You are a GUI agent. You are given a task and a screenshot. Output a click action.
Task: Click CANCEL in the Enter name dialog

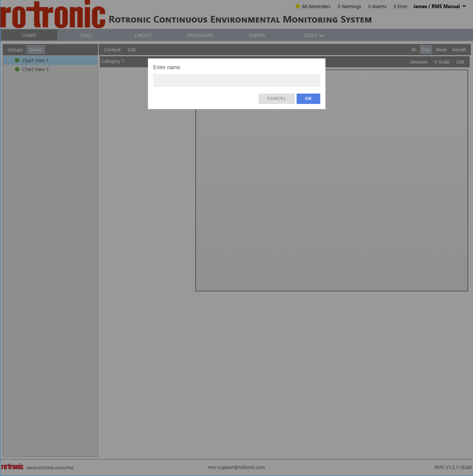276,99
